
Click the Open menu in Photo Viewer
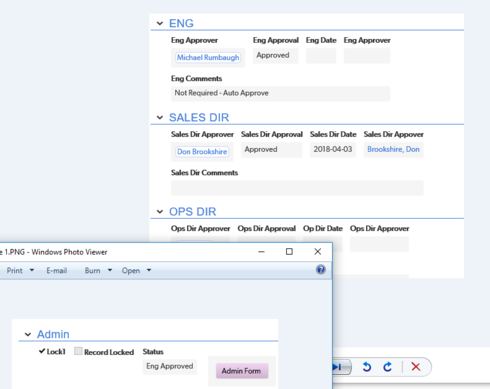click(131, 270)
